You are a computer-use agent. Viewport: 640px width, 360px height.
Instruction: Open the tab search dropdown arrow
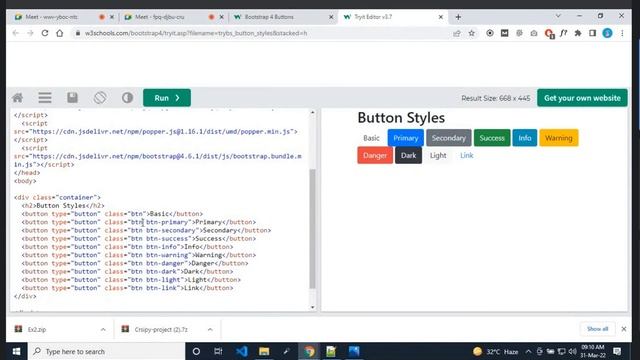[x=558, y=16]
